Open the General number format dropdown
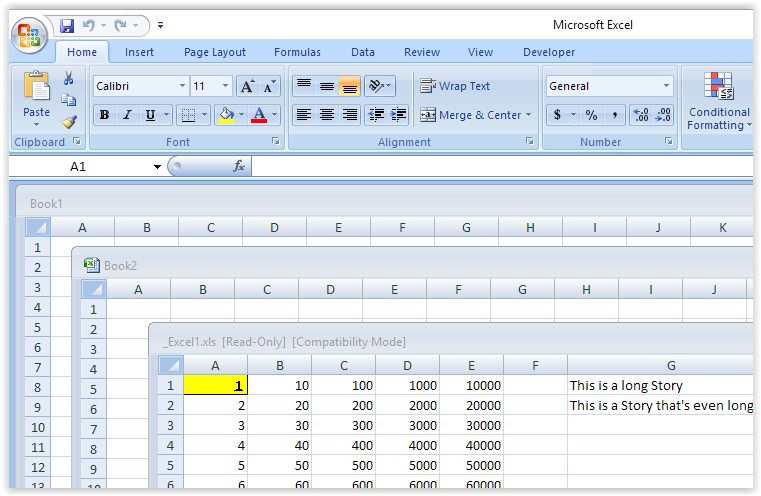This screenshot has height=496, width=761. point(667,86)
